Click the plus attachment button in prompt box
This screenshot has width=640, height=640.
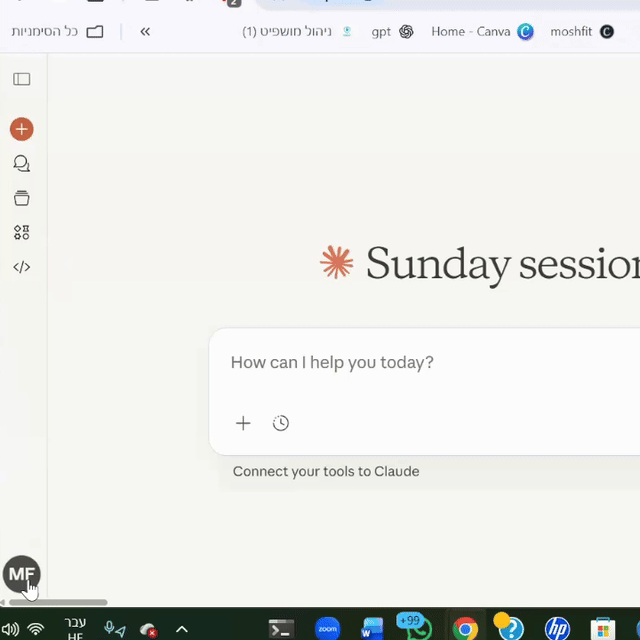coord(243,423)
